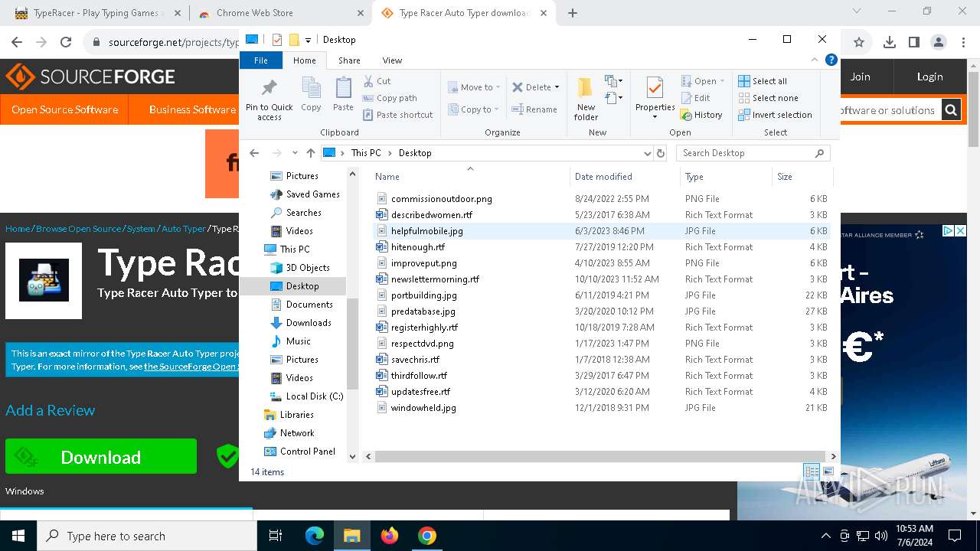Expand Delete dropdown arrow

(x=557, y=87)
